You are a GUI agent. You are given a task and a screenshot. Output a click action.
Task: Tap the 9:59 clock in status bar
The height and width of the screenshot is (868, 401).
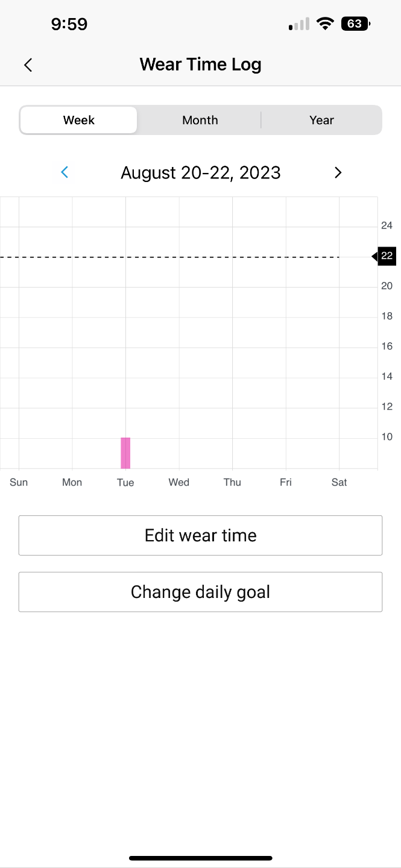coord(69,24)
